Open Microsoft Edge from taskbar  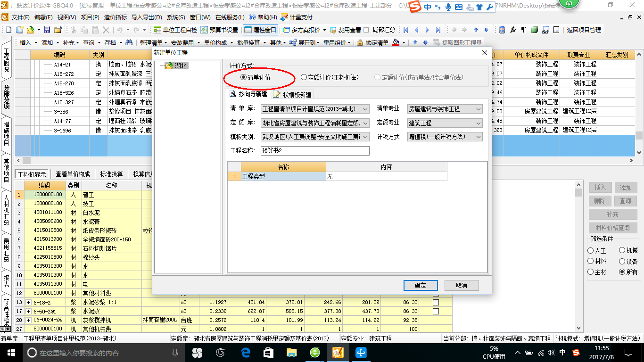pyautogui.click(x=246, y=352)
